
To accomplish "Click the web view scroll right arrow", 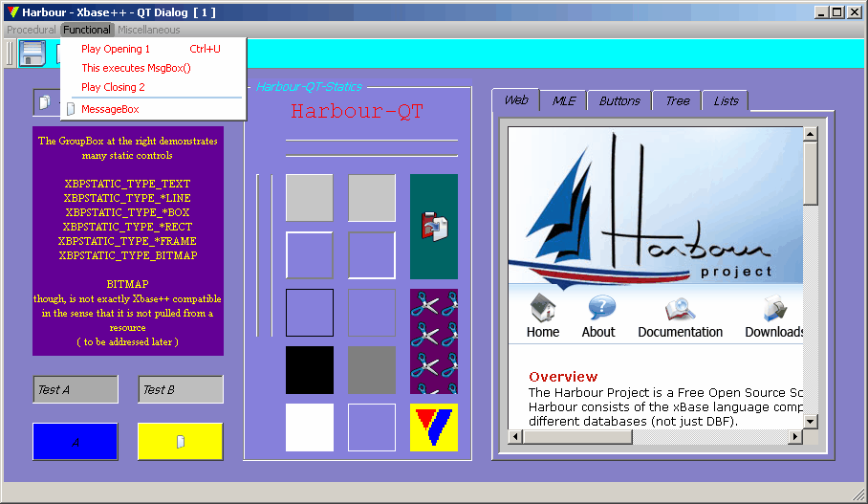I will [x=795, y=436].
